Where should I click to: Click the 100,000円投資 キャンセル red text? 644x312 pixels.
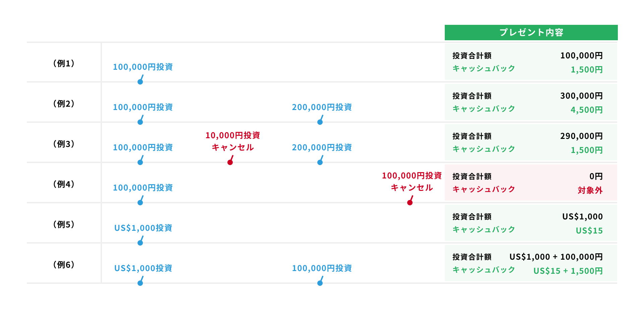(412, 181)
